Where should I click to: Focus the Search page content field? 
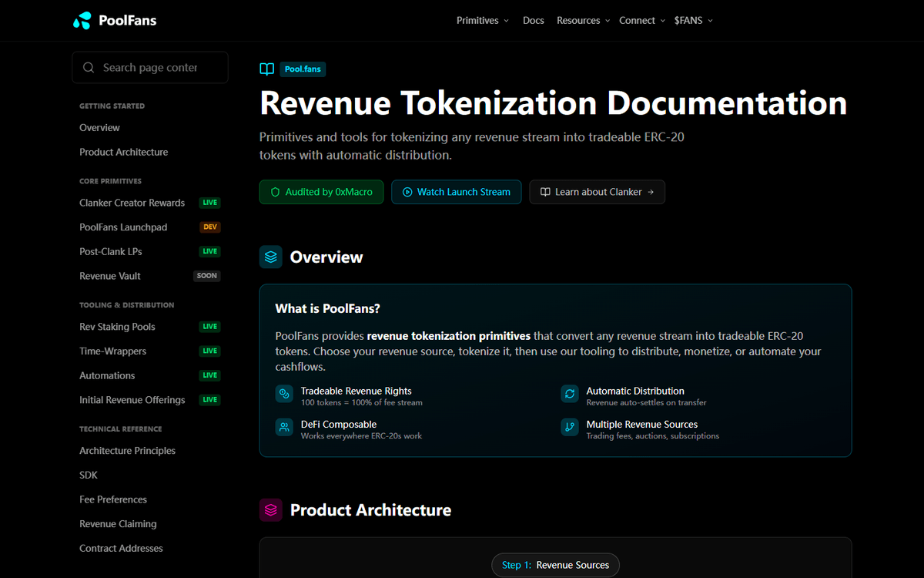click(150, 68)
